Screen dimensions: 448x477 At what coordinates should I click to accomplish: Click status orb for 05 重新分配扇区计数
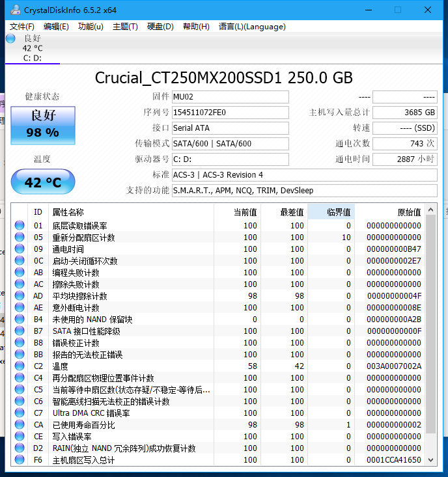tap(20, 237)
